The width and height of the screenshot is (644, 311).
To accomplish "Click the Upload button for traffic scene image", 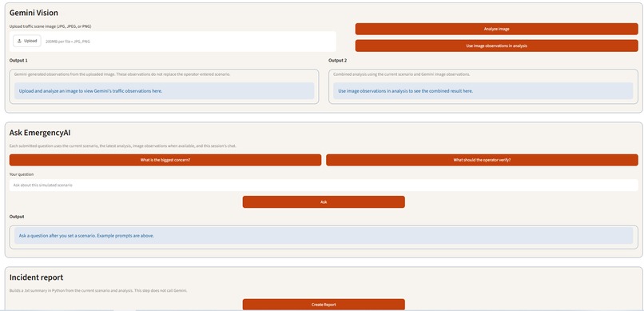I will [27, 41].
